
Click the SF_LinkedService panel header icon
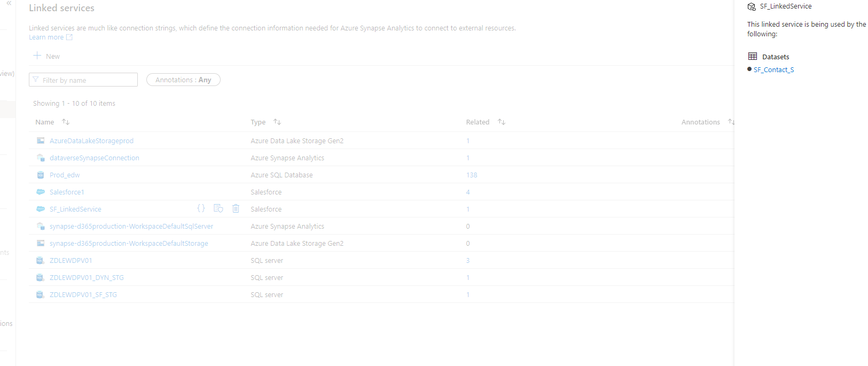click(752, 6)
